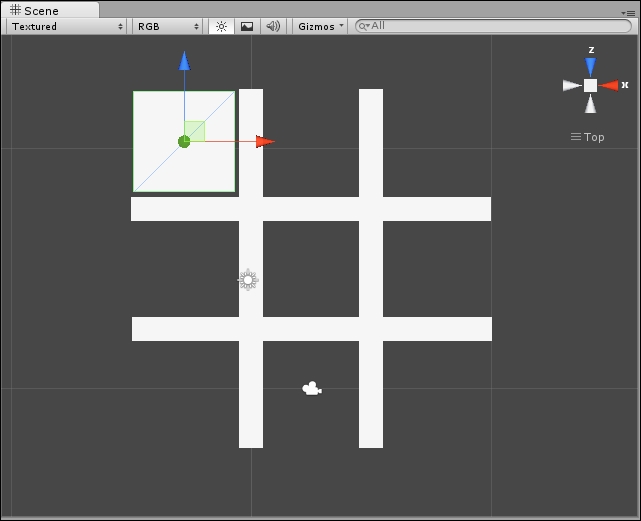The image size is (641, 521).
Task: Click the green Y-axis handle dot
Action: 184,142
